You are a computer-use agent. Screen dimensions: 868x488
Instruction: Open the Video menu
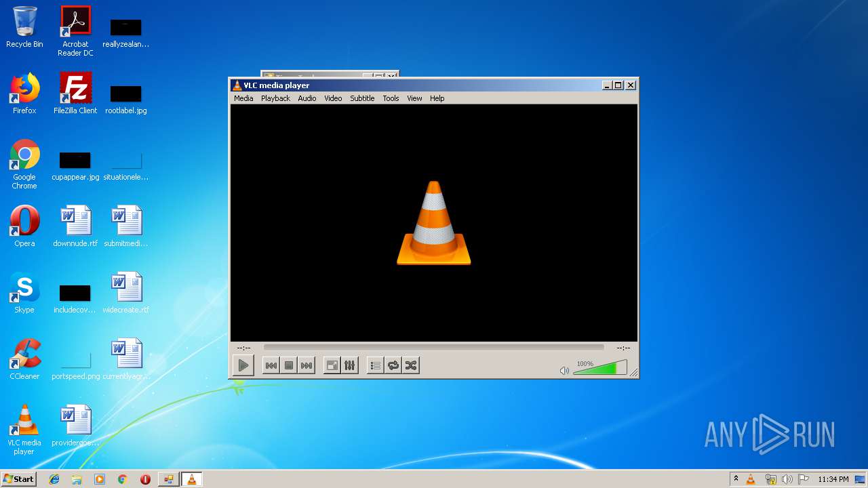point(333,98)
